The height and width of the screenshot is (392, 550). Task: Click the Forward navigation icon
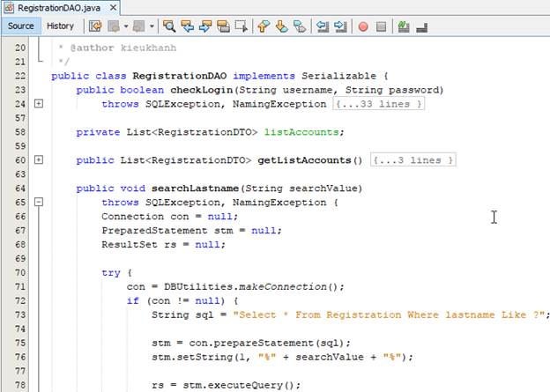click(x=139, y=26)
